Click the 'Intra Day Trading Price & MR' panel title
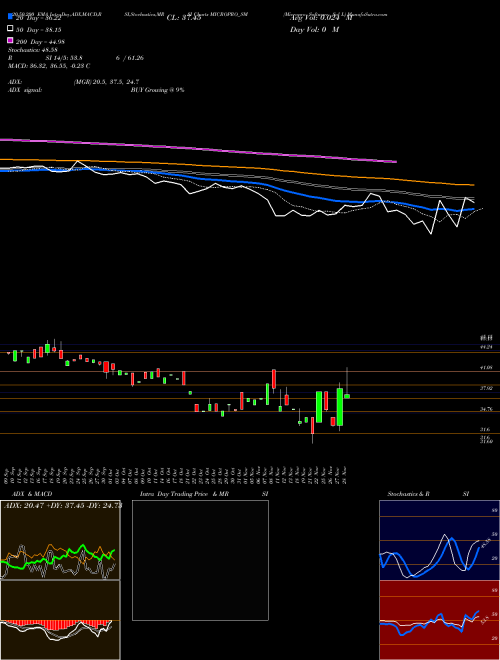 184,494
